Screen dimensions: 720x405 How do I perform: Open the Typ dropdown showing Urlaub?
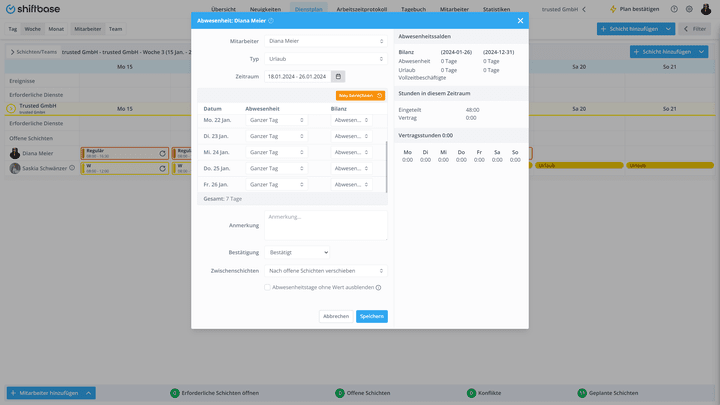tap(326, 59)
